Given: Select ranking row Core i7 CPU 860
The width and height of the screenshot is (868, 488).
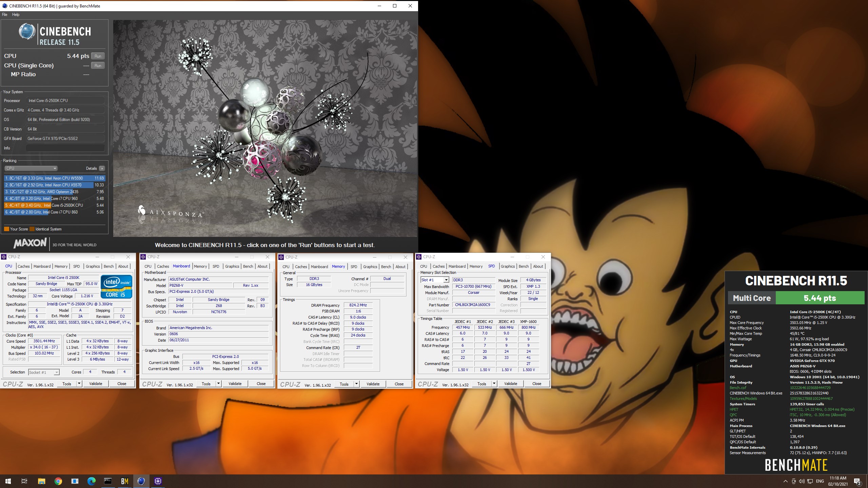Looking at the screenshot, I should click(54, 212).
